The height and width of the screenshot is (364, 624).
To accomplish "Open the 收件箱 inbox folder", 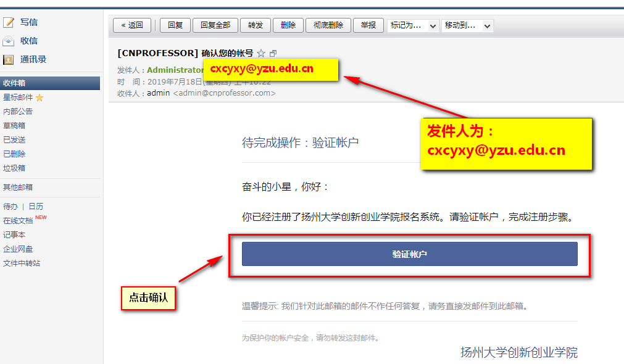I will [15, 83].
